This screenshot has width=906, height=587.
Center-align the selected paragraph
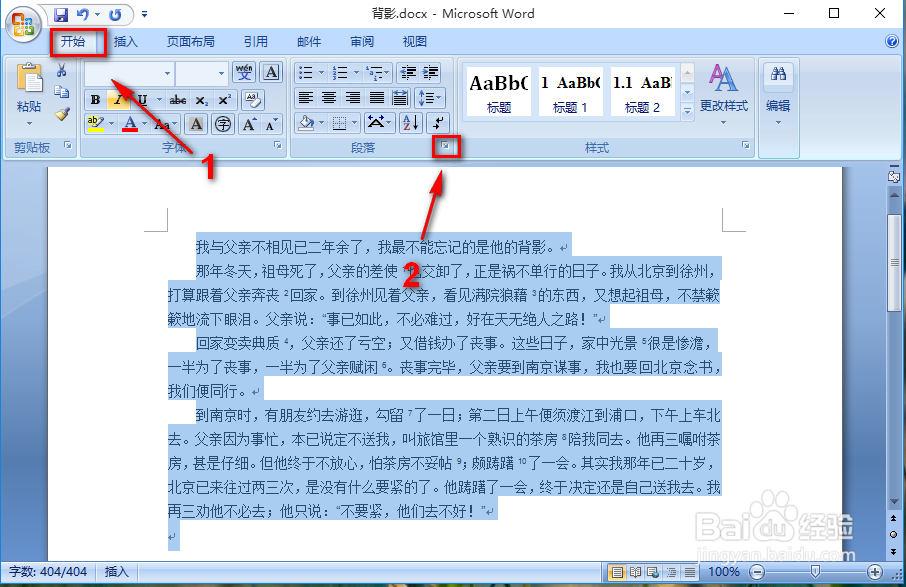point(329,97)
